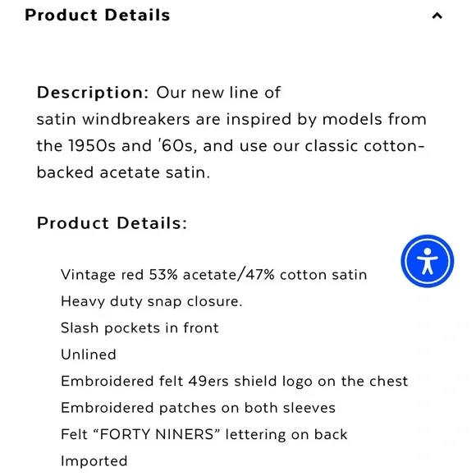Click the 'Unlined' list item
The width and height of the screenshot is (476, 476).
(89, 355)
